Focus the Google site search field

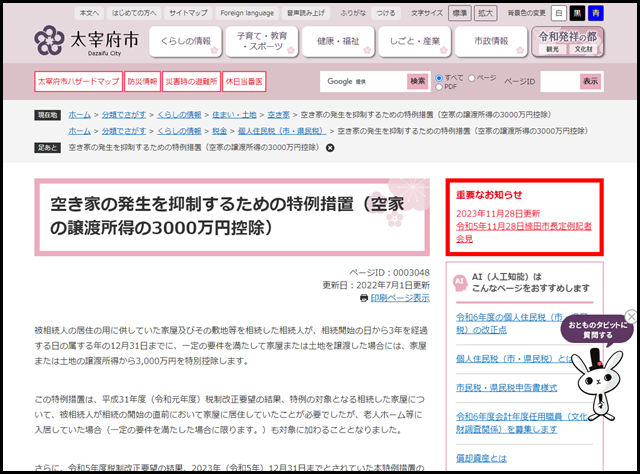click(363, 81)
